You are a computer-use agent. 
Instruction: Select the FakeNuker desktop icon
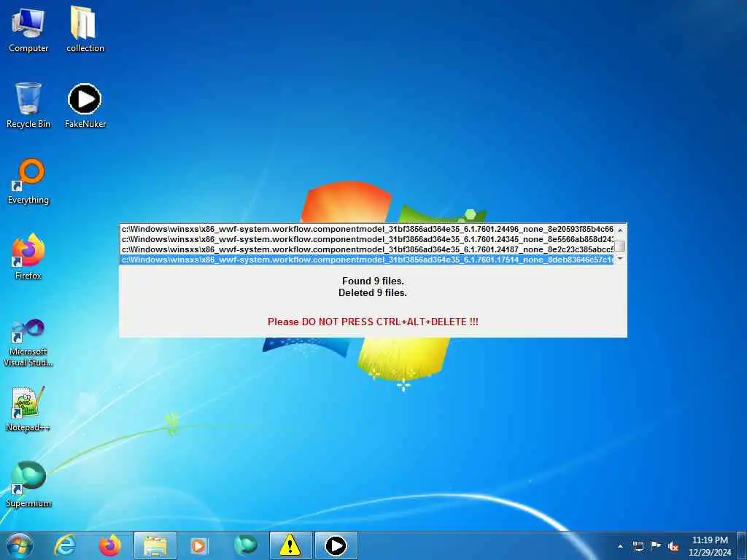(x=85, y=105)
